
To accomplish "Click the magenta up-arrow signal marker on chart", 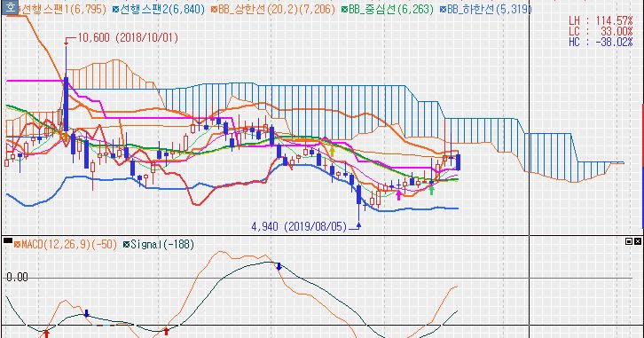I will (398, 195).
